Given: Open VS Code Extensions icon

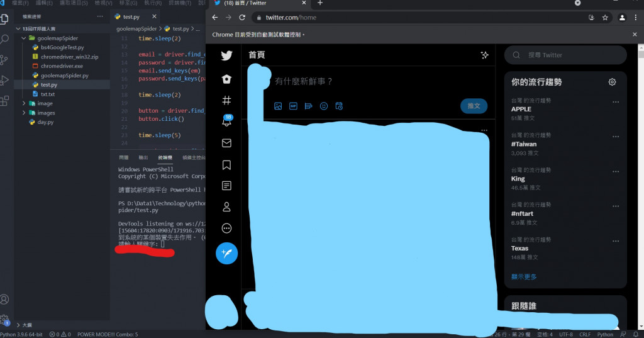Looking at the screenshot, I should pos(4,101).
